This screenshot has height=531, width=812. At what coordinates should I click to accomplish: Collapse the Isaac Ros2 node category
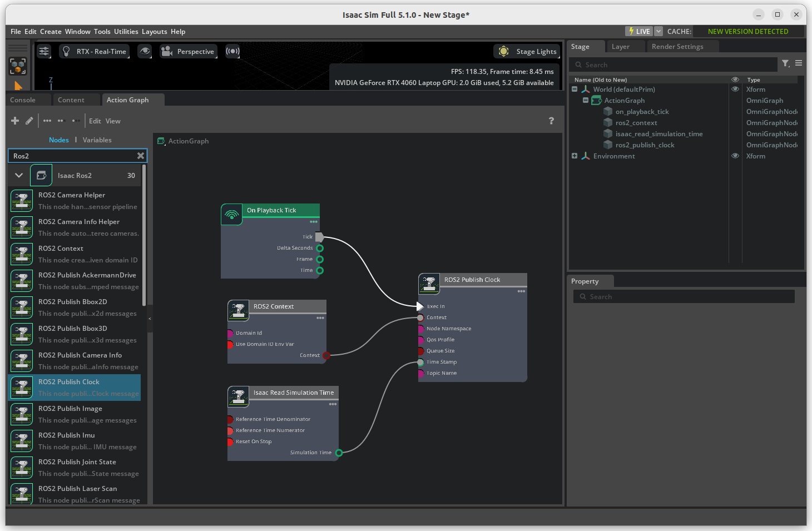coord(19,175)
